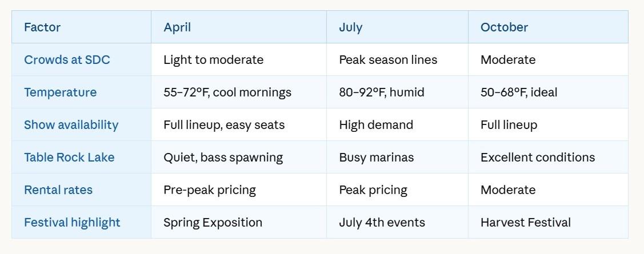Click the Full lineup, easy seats cell

224,125
